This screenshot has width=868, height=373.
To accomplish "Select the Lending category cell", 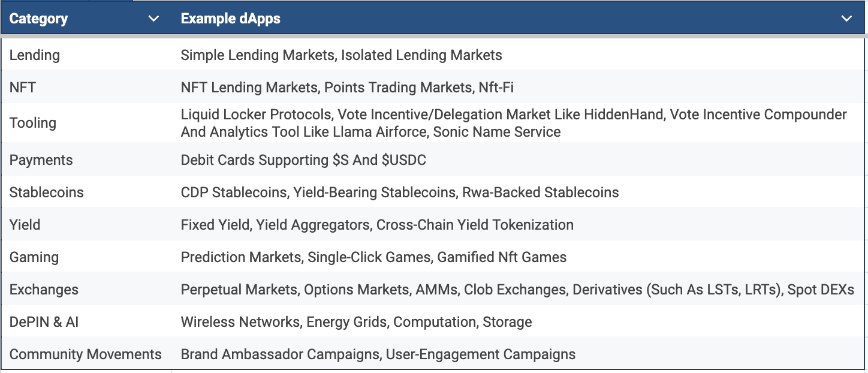I will 86,55.
